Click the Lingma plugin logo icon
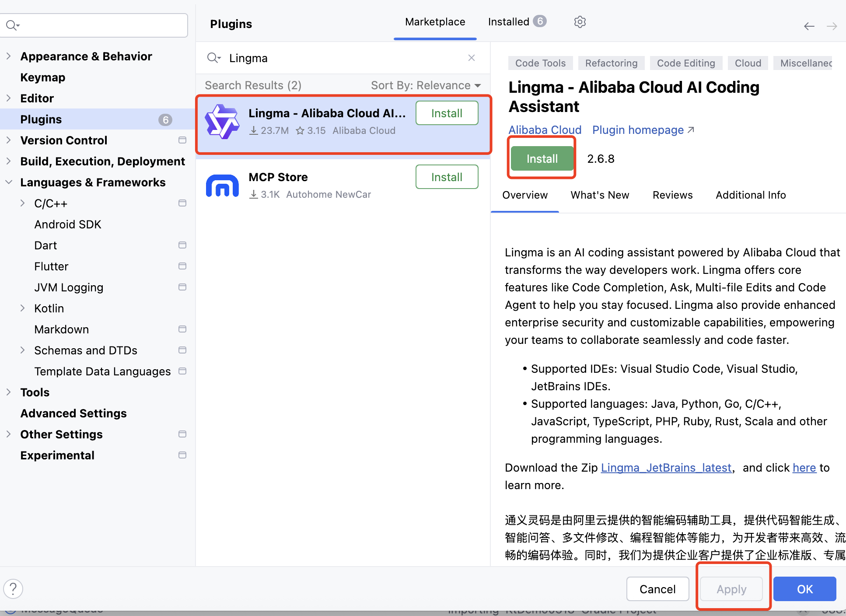 [x=222, y=122]
